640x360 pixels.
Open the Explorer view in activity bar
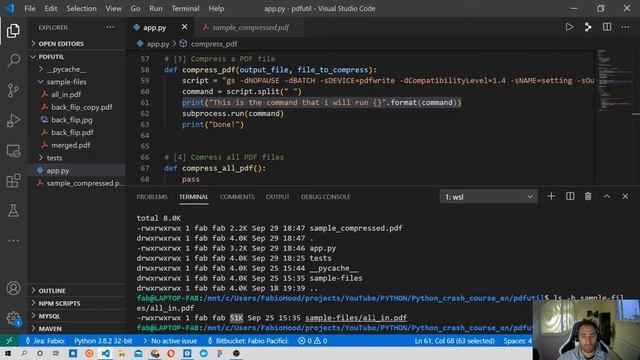tap(13, 31)
